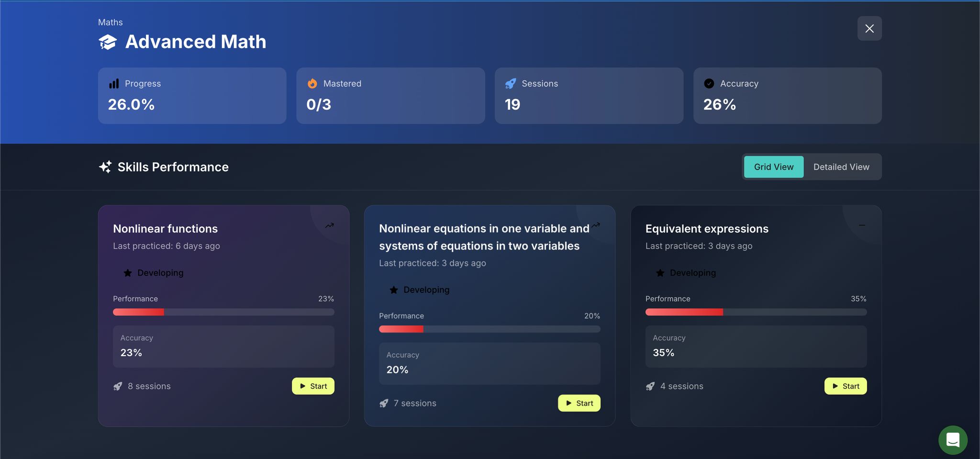Viewport: 980px width, 459px height.
Task: Click the rocket icon next to Sessions
Action: point(511,84)
